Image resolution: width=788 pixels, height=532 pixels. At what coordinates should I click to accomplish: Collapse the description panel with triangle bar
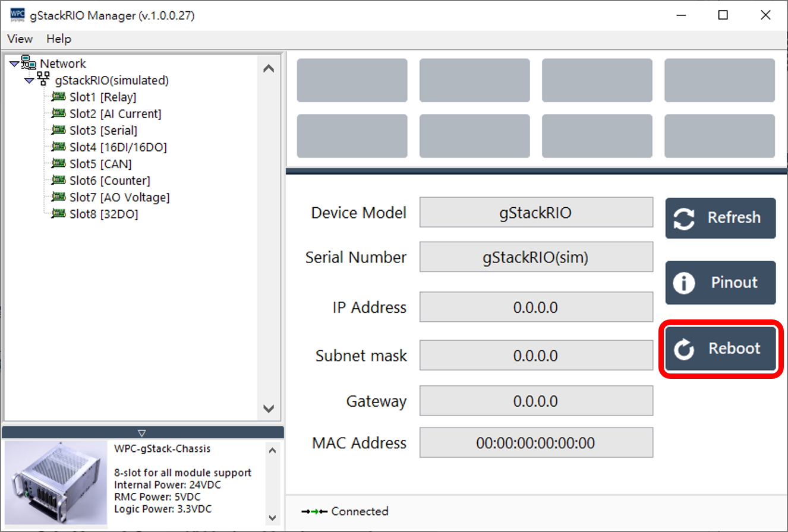(141, 433)
